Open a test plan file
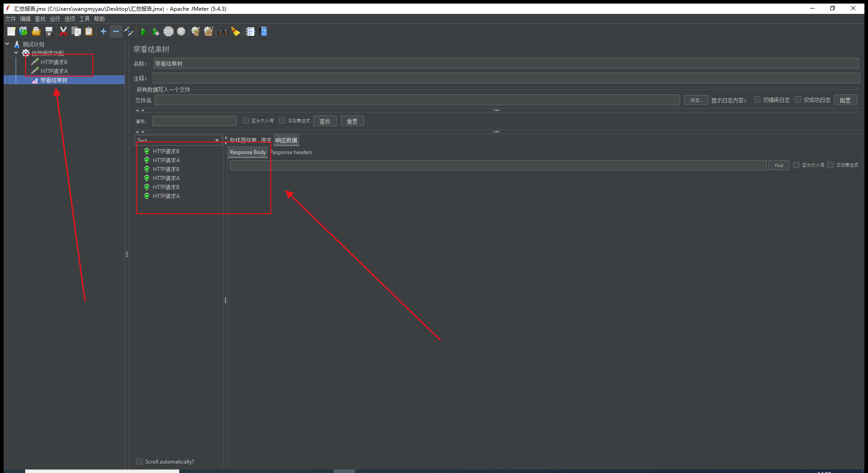Viewport: 868px width, 473px height. 36,31
